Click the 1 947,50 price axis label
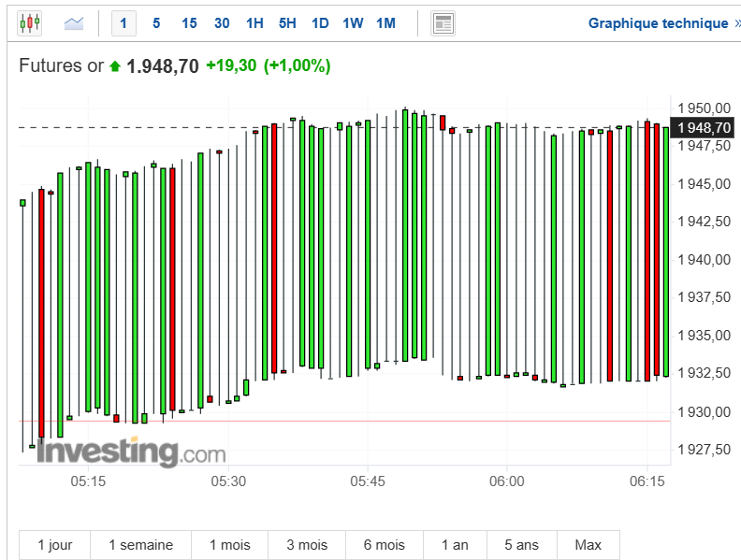The height and width of the screenshot is (560, 741). coord(705,146)
